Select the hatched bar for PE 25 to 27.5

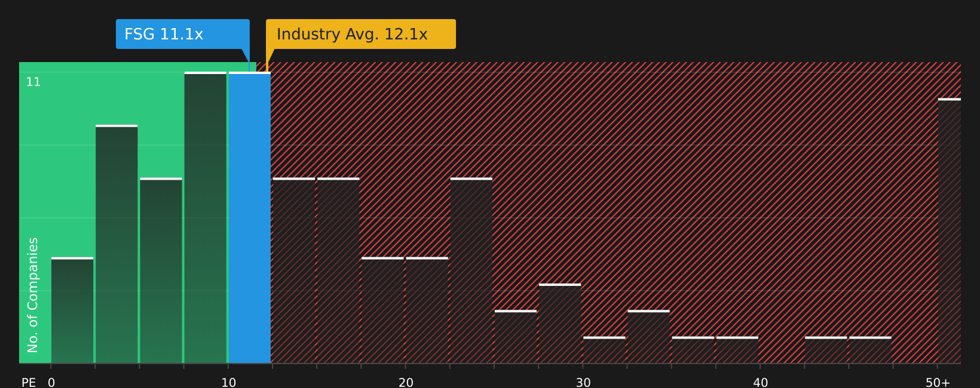[x=516, y=337]
